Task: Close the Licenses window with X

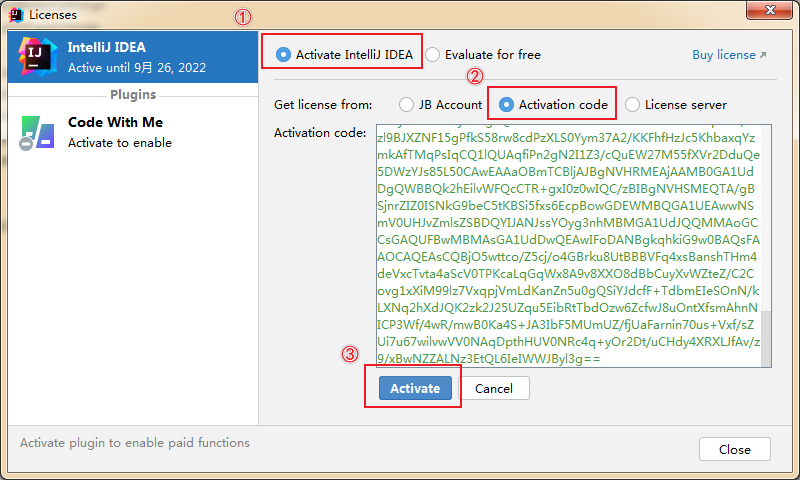Action: click(769, 10)
